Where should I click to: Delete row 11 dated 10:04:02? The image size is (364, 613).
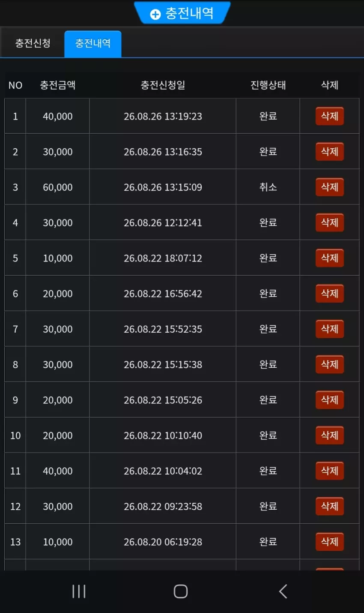pos(330,471)
